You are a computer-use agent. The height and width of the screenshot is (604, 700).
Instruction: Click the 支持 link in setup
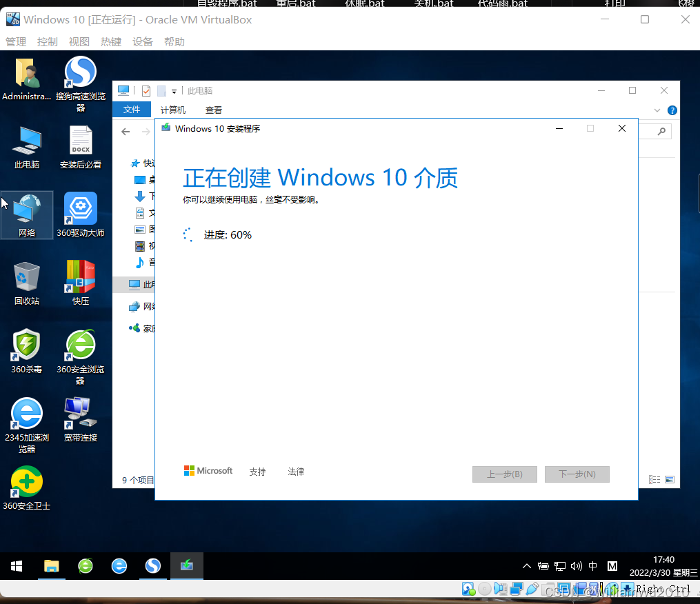258,472
